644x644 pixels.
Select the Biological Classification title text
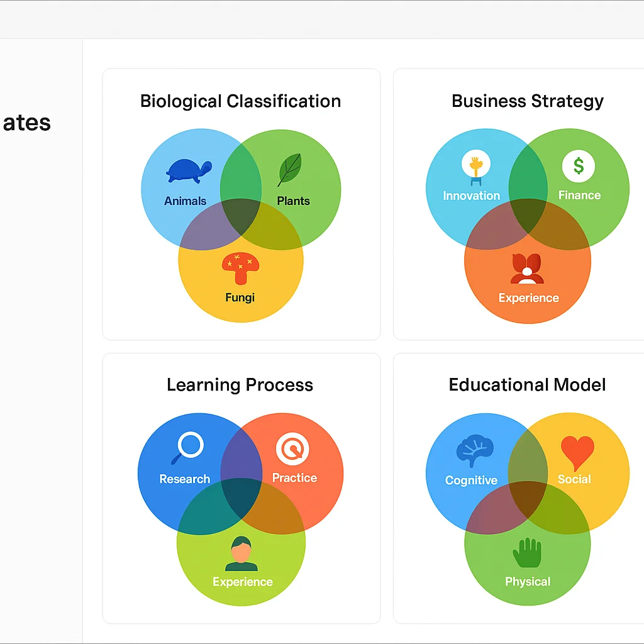[x=241, y=101]
